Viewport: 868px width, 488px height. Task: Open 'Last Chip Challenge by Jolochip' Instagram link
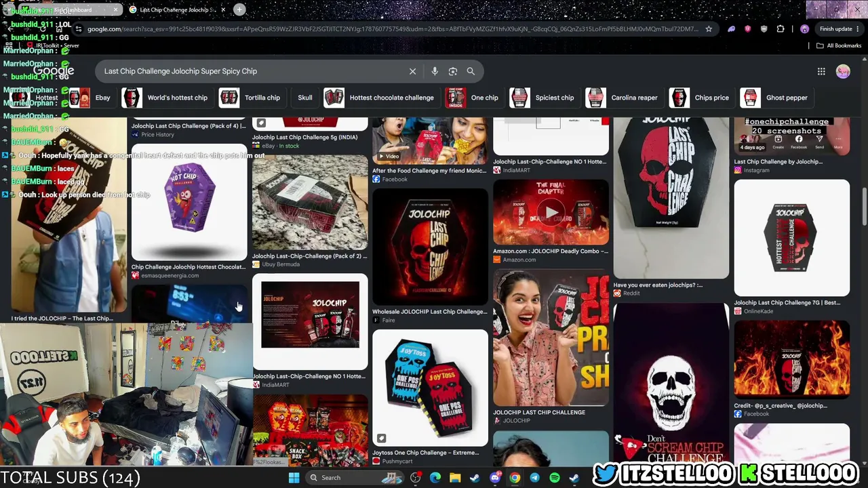pyautogui.click(x=778, y=162)
